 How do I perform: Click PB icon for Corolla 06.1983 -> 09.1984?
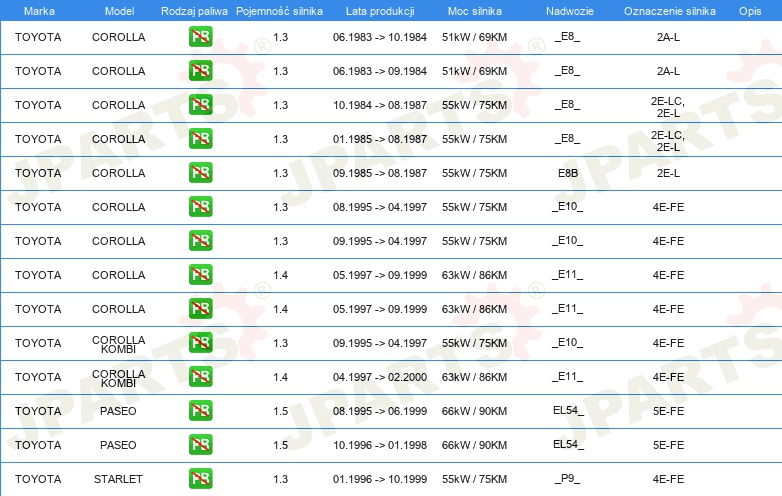coord(200,71)
